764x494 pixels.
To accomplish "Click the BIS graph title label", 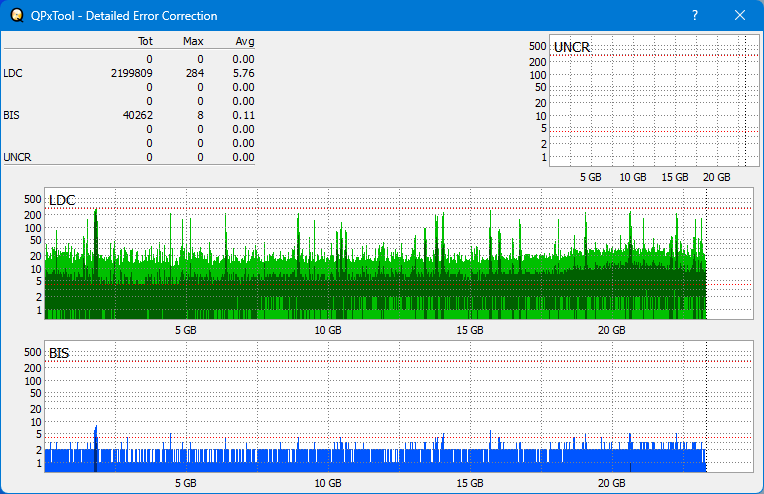I will click(59, 353).
